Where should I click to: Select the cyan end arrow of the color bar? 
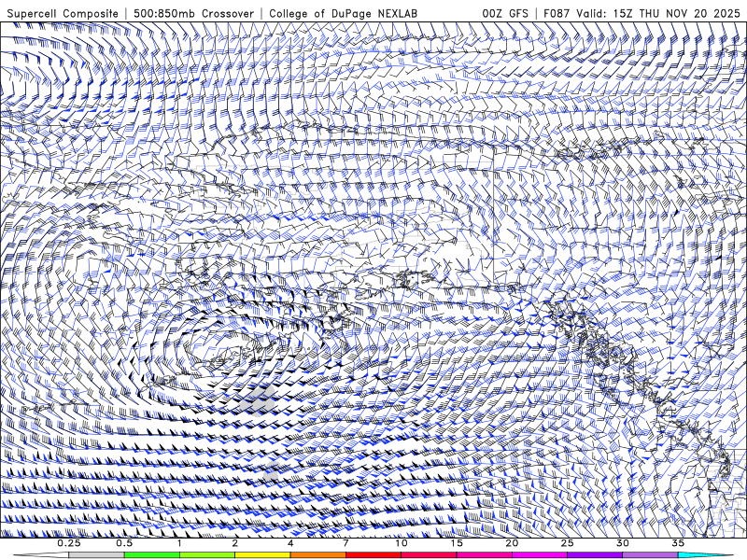(x=705, y=555)
